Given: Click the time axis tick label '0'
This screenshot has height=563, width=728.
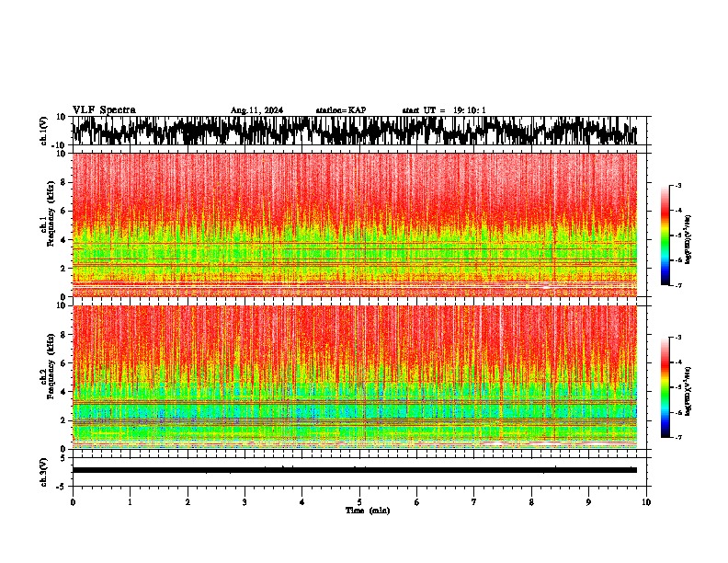Looking at the screenshot, I should click(73, 502).
